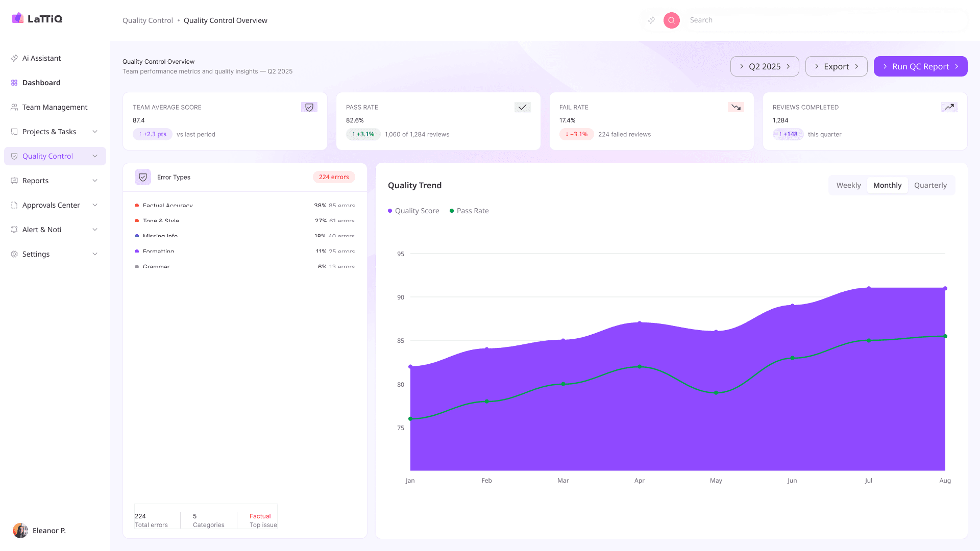Click the LaTTiQ logo icon

click(18, 18)
